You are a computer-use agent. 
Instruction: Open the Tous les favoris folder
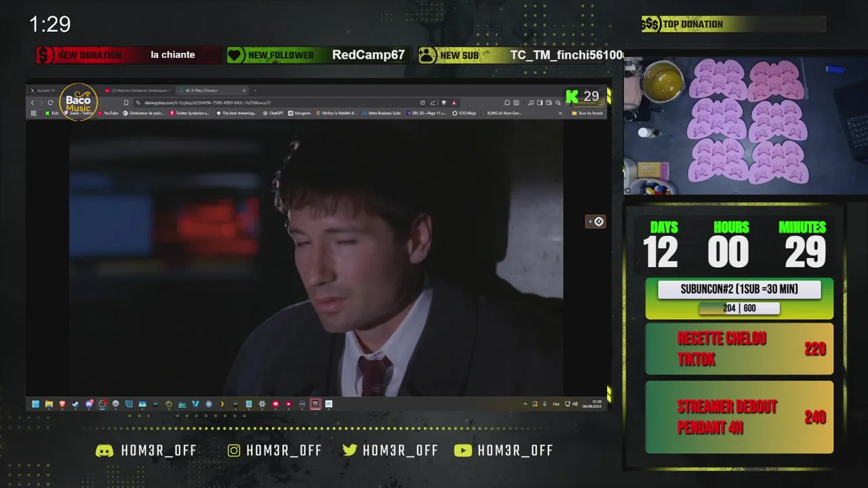pos(587,113)
